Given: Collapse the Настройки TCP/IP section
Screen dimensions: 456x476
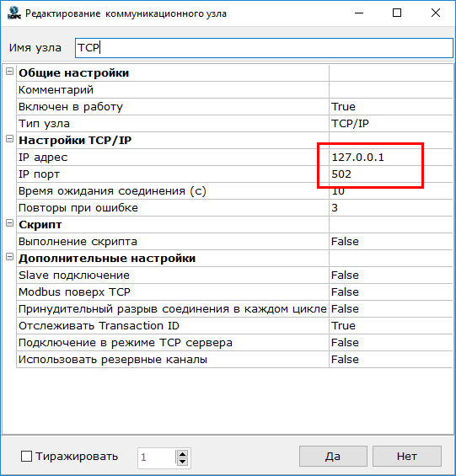Looking at the screenshot, I should 10,139.
